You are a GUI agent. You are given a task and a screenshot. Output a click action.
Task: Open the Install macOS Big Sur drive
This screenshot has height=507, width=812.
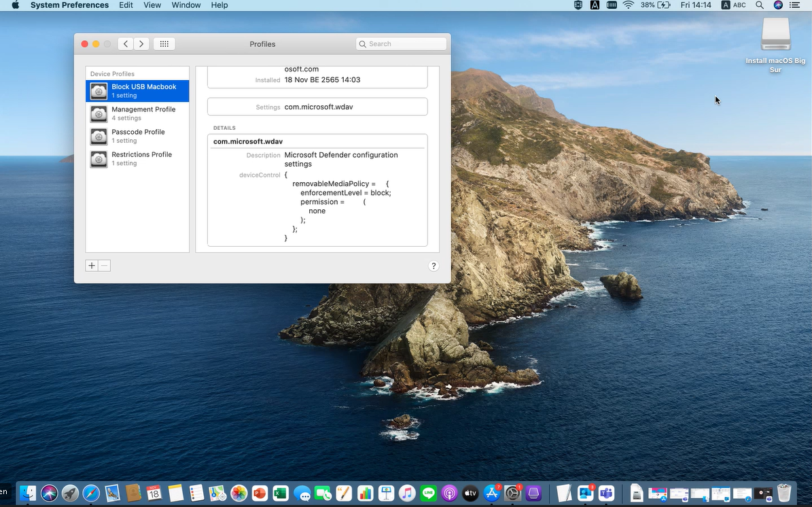click(x=775, y=35)
